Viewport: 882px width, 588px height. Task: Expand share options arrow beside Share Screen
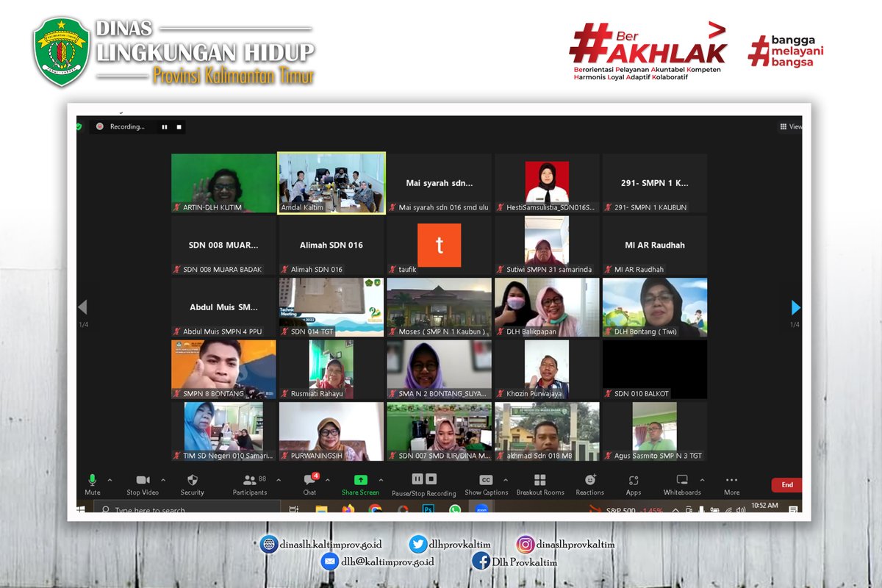point(380,480)
